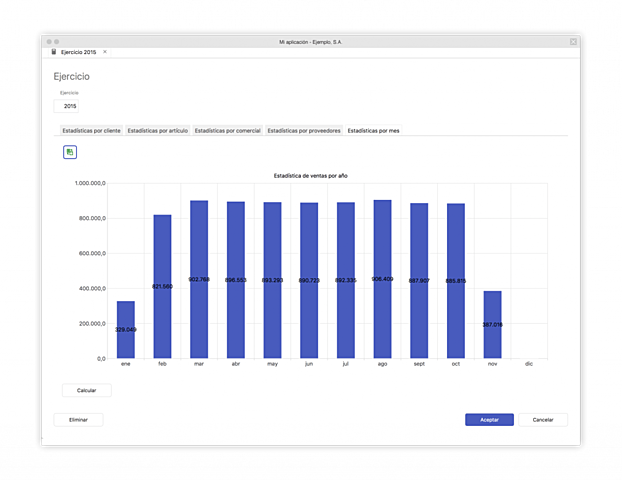This screenshot has height=480, width=622.
Task: Click the chart title Estadística de ventas por año
Action: pyautogui.click(x=311, y=176)
